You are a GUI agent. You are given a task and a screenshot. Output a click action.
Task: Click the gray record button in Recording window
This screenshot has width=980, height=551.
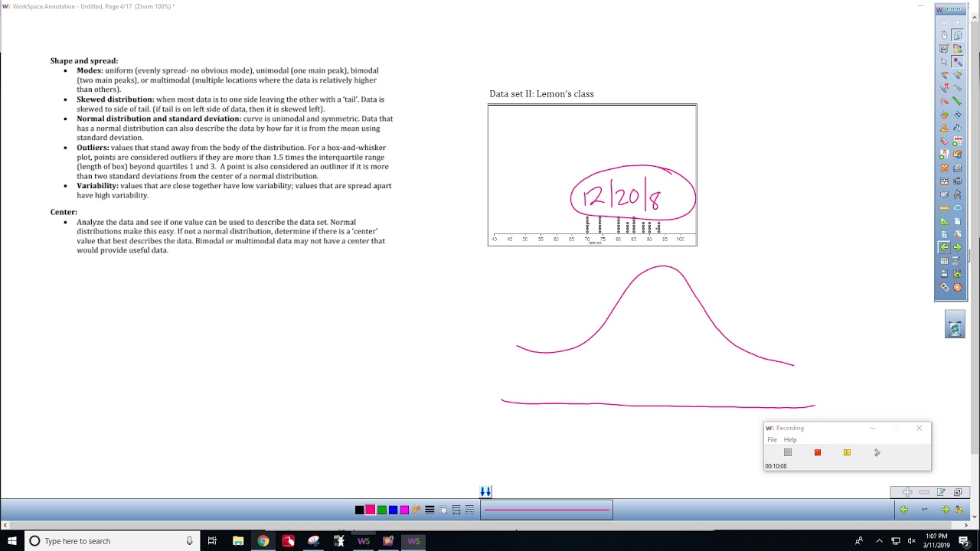[x=788, y=452]
